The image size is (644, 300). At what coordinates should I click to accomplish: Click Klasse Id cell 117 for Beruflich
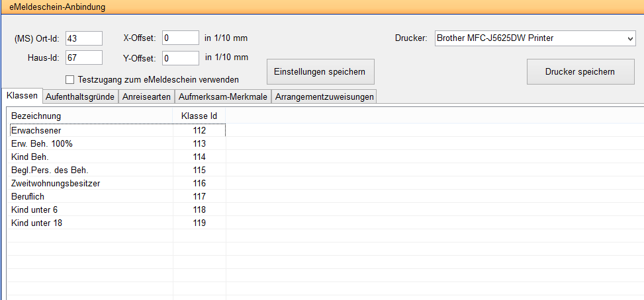[x=199, y=196]
